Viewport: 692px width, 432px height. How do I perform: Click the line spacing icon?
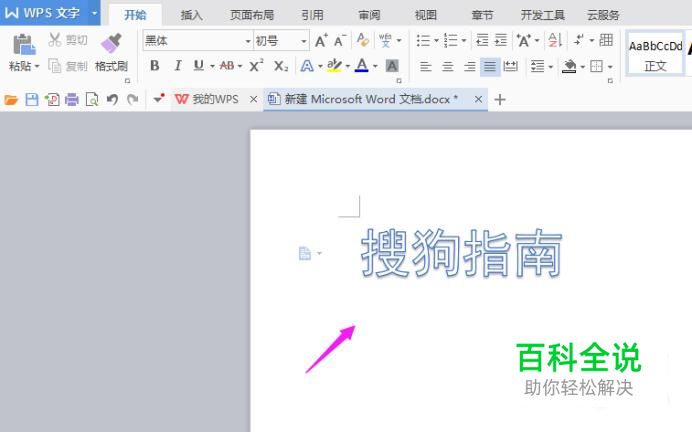(x=537, y=66)
